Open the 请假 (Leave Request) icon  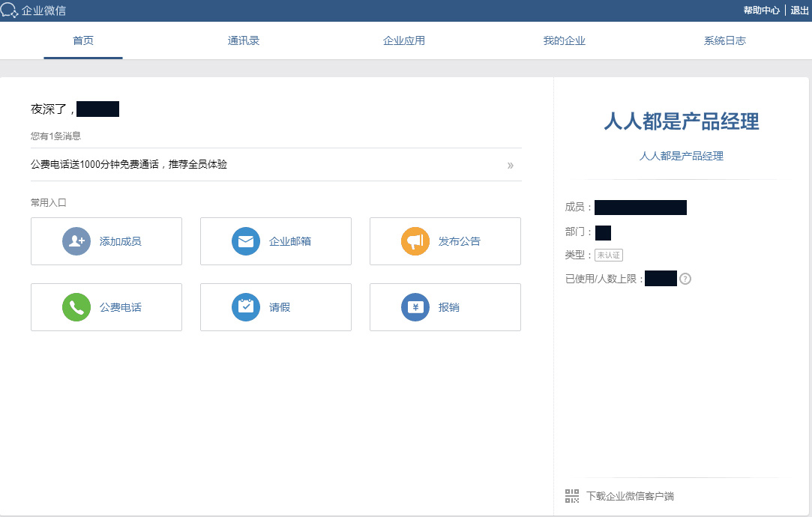(x=246, y=306)
